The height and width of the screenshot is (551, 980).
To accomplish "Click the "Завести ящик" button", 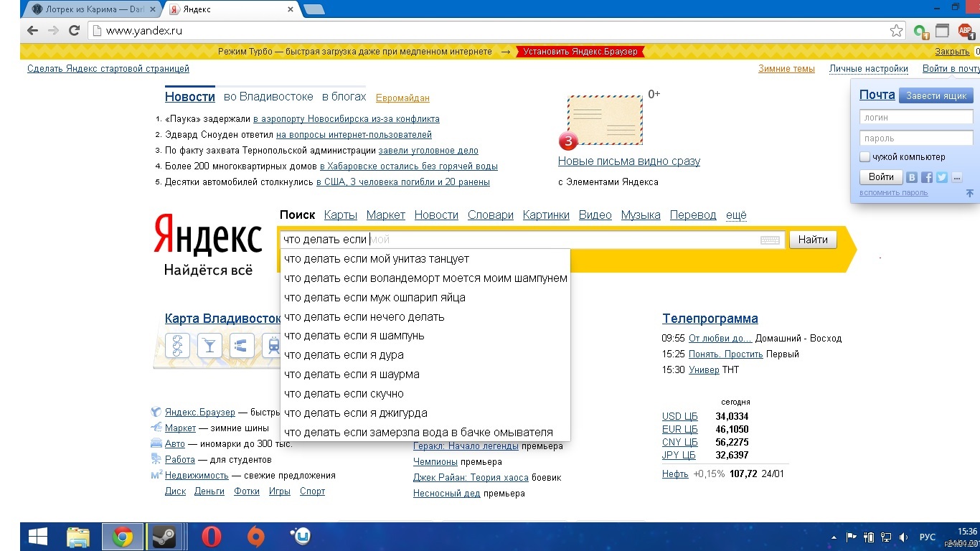I will point(936,96).
